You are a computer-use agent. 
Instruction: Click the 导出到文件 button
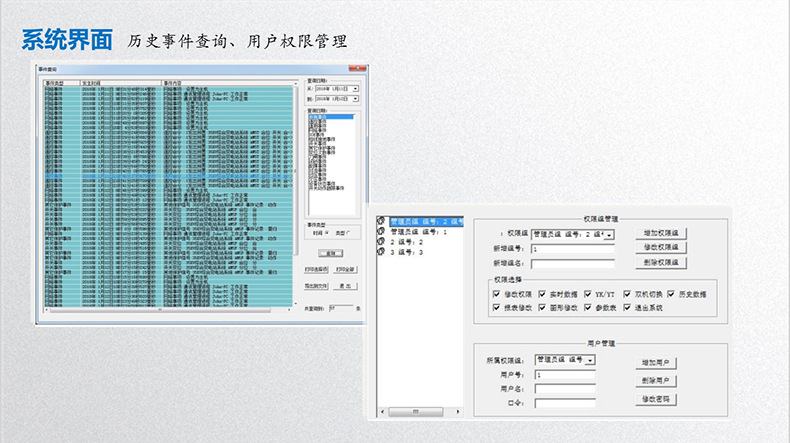316,286
